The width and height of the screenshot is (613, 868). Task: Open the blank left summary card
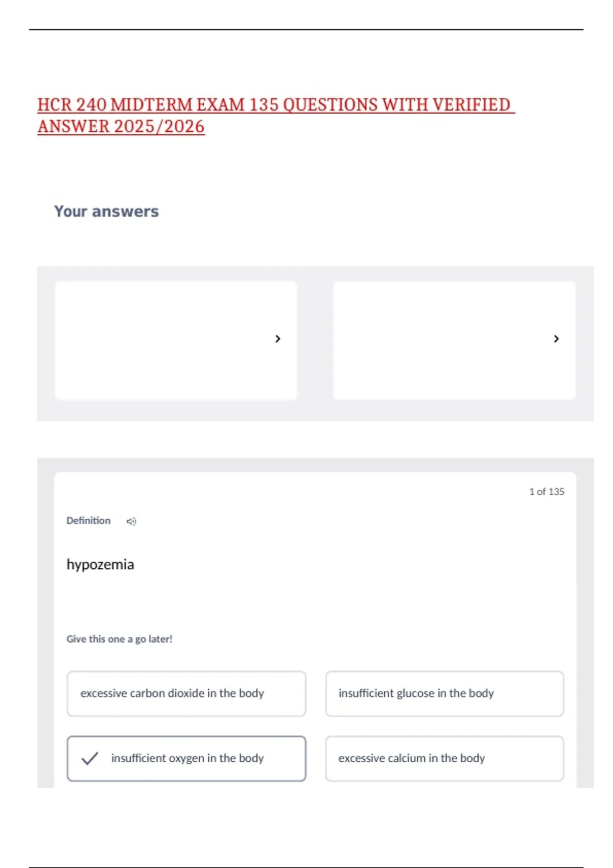(x=163, y=341)
